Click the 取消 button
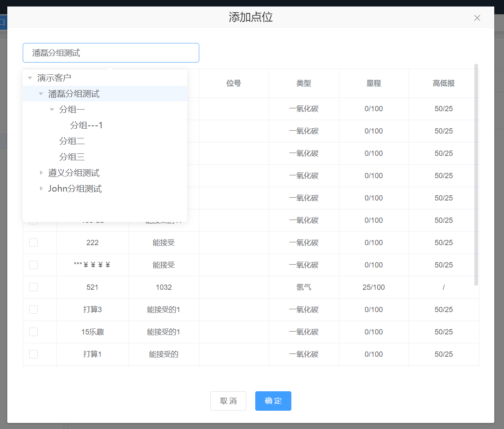Screen dimensions: 504x429 click(228, 401)
